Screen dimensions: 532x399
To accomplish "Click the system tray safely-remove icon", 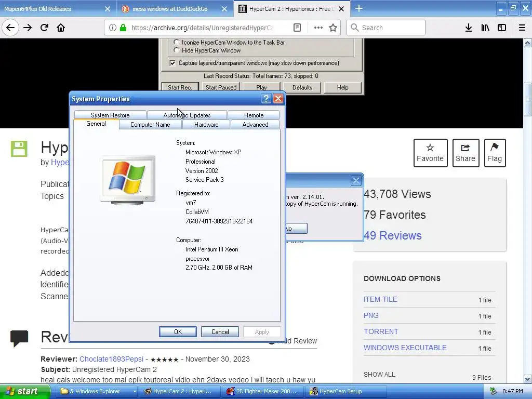I will click(x=494, y=391).
